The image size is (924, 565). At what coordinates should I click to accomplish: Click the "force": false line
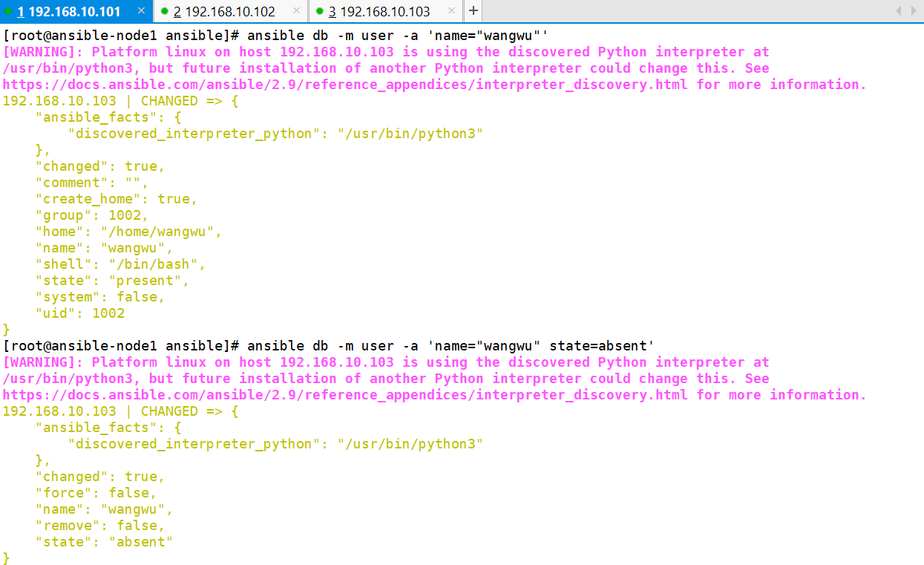[96, 493]
